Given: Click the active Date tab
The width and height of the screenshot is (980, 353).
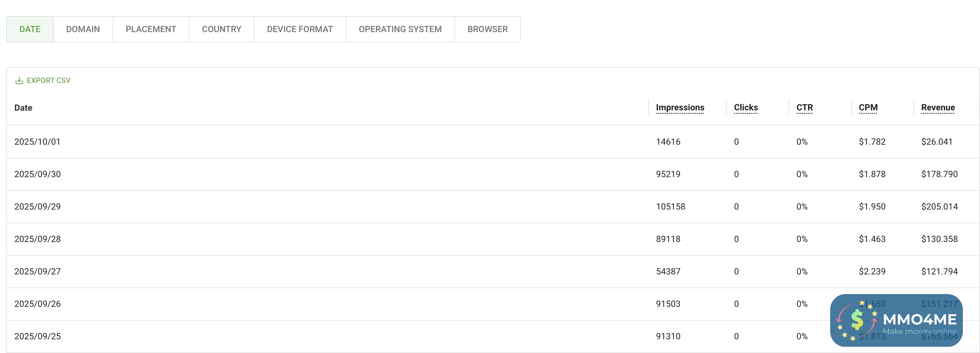Looking at the screenshot, I should tap(30, 29).
